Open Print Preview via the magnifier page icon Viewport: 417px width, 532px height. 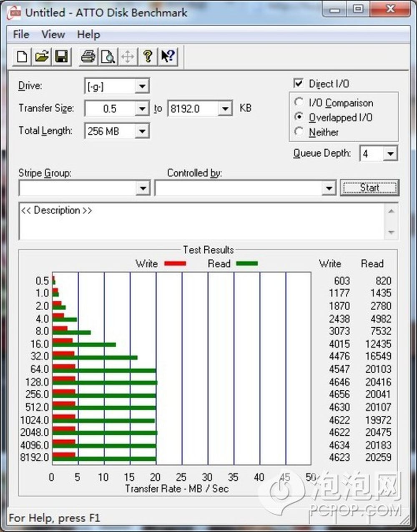click(x=108, y=56)
